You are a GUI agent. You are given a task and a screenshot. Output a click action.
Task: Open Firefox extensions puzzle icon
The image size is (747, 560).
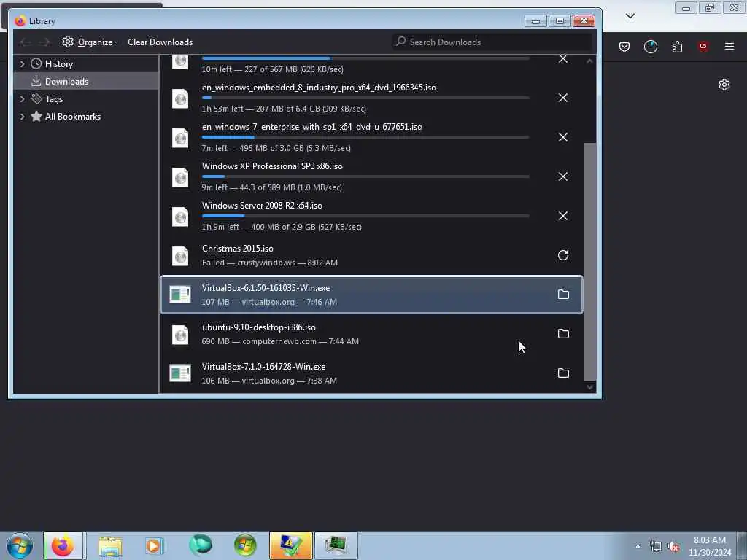pyautogui.click(x=677, y=47)
